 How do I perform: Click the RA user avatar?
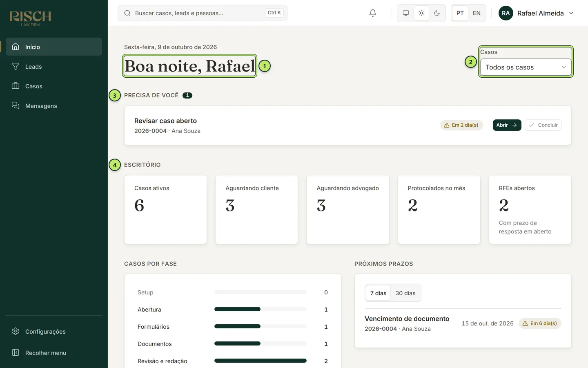(x=506, y=13)
